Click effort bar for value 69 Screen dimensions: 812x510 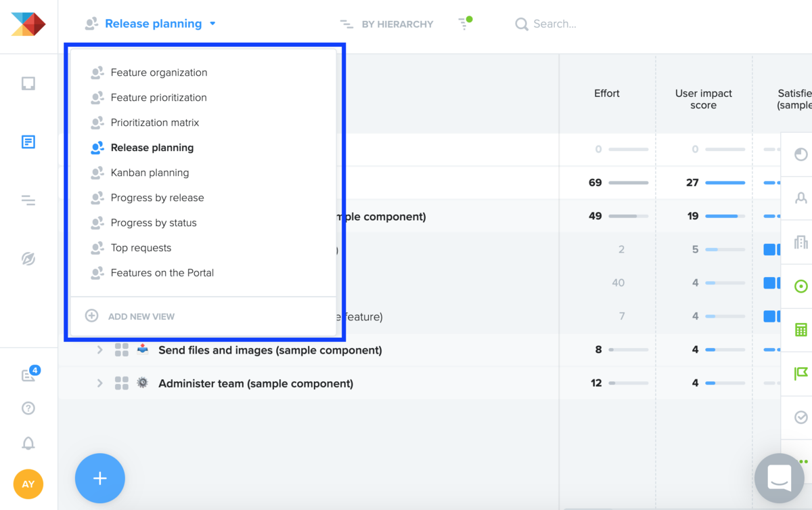click(629, 183)
